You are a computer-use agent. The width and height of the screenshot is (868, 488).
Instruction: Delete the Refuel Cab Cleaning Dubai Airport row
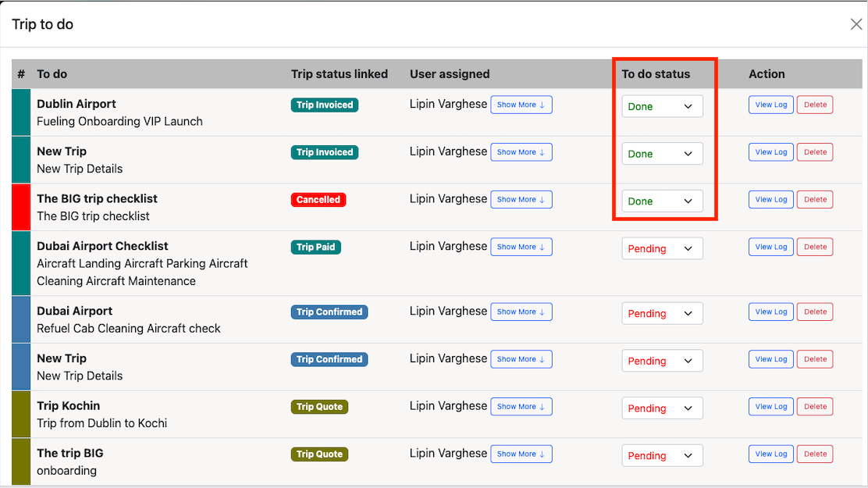pyautogui.click(x=815, y=312)
